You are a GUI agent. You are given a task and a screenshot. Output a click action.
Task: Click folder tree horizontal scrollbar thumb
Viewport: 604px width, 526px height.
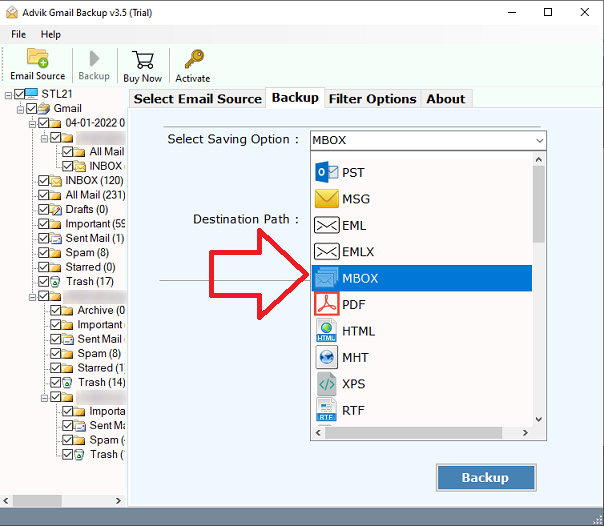[x=37, y=501]
